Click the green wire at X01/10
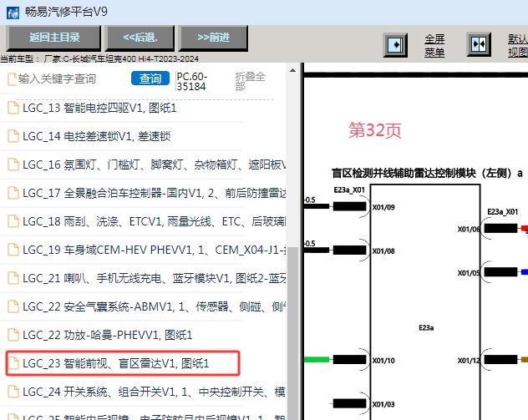528x420 pixels. 317,360
